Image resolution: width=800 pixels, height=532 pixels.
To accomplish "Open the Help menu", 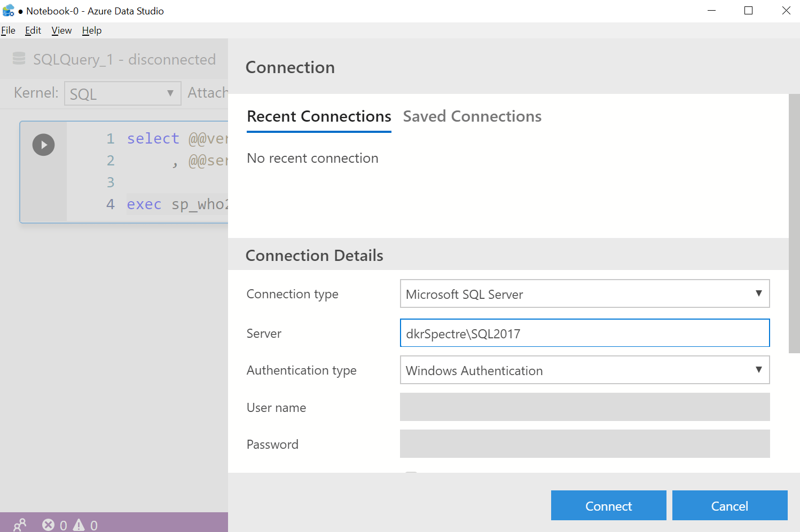I will [92, 30].
